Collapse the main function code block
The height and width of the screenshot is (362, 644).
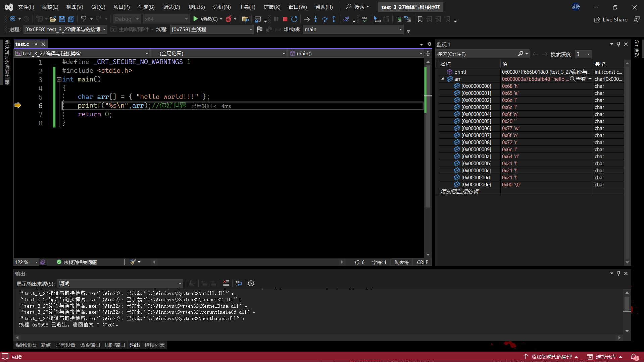(59, 79)
